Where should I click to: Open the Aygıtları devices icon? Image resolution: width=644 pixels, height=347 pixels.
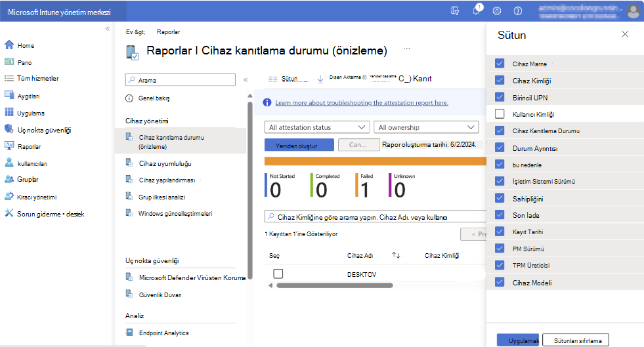(9, 95)
